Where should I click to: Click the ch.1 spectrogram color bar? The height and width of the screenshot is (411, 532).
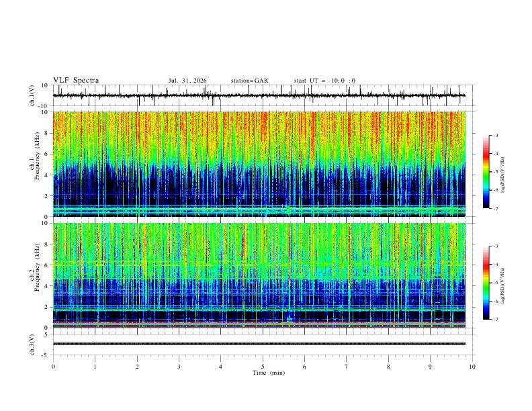pos(486,172)
